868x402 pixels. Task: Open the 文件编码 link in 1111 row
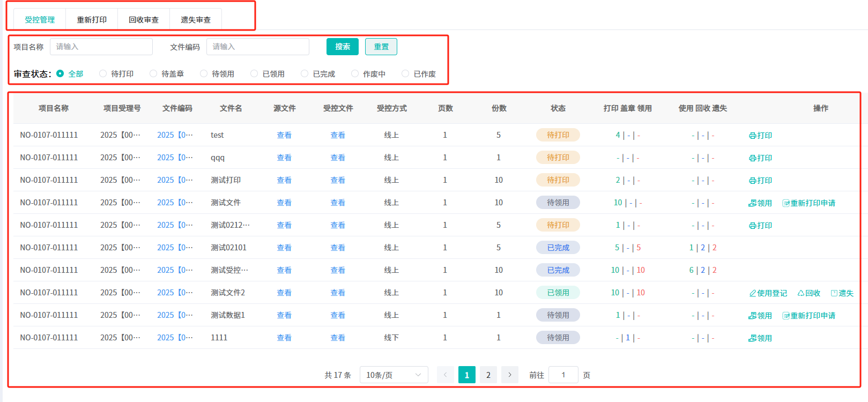click(175, 338)
